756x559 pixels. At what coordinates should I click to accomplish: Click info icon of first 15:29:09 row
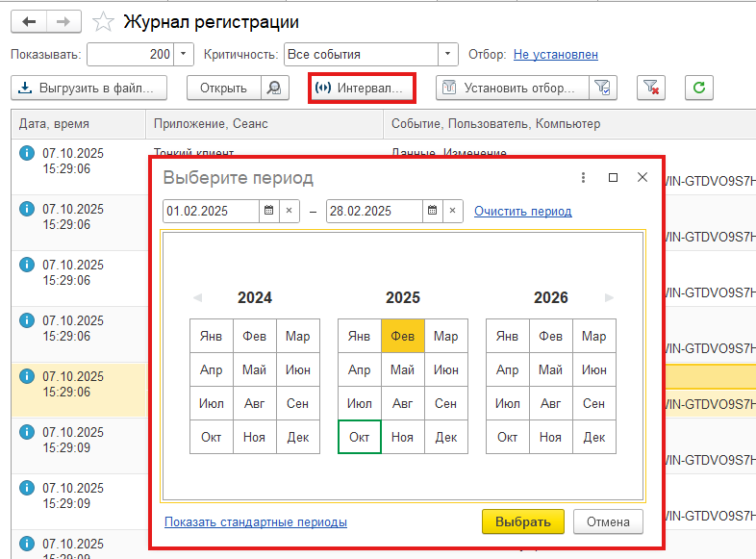(27, 432)
